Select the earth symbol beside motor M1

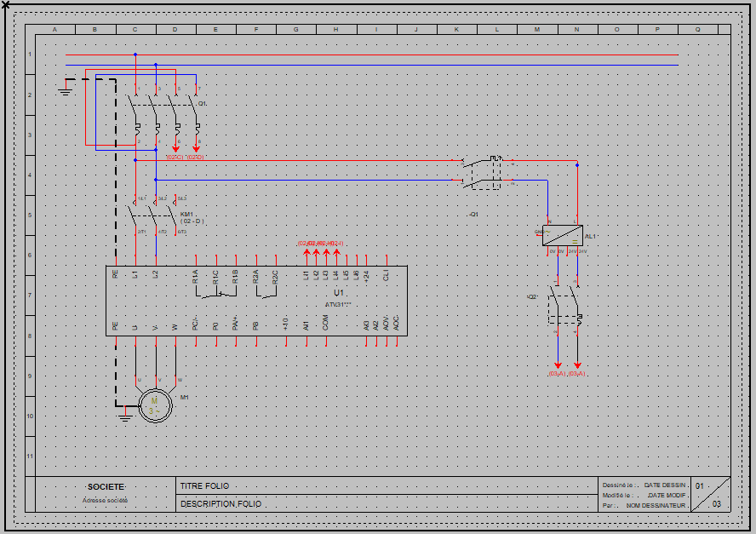click(124, 416)
